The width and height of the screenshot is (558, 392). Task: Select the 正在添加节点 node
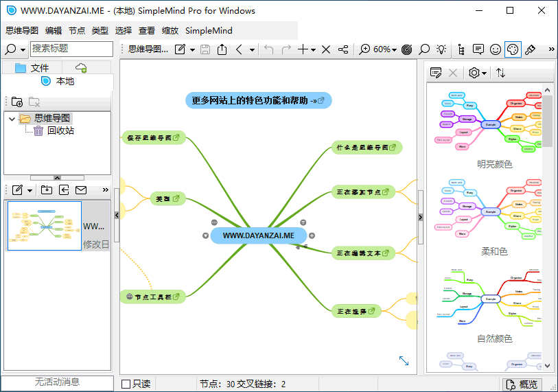click(363, 192)
